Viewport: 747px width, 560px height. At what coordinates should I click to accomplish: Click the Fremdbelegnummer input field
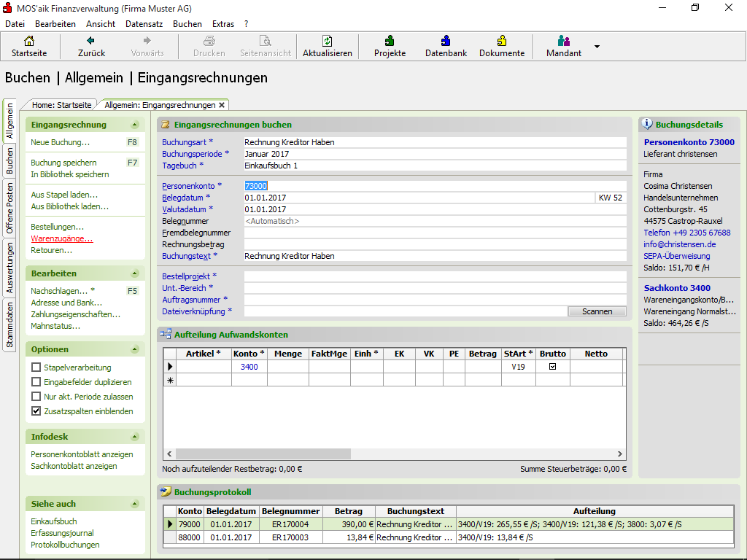click(x=435, y=233)
